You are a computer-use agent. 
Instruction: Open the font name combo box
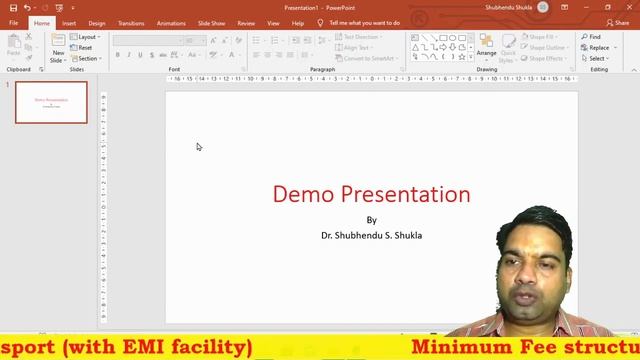click(148, 40)
